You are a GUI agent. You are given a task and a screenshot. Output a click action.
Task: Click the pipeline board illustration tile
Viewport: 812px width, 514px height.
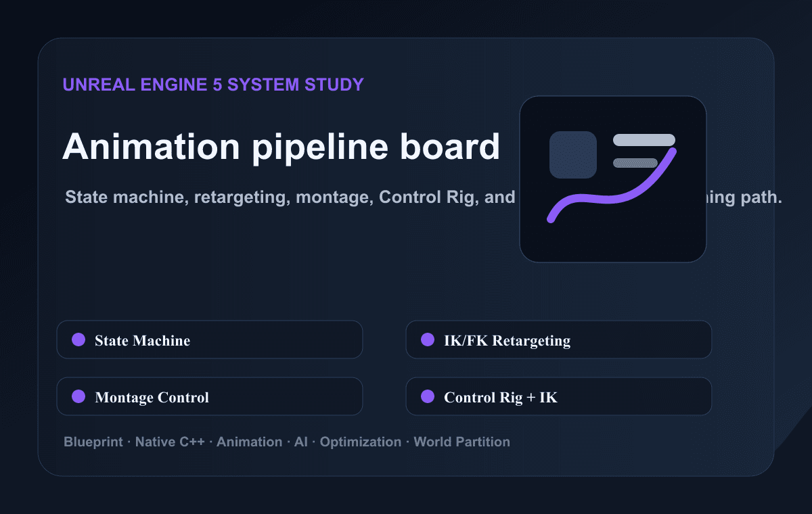coord(613,179)
